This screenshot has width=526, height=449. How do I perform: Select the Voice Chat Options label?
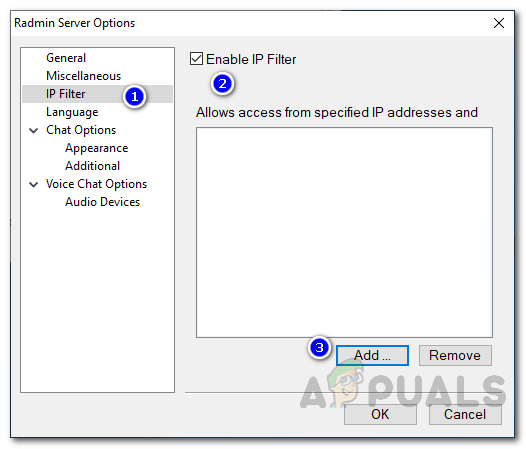point(97,184)
